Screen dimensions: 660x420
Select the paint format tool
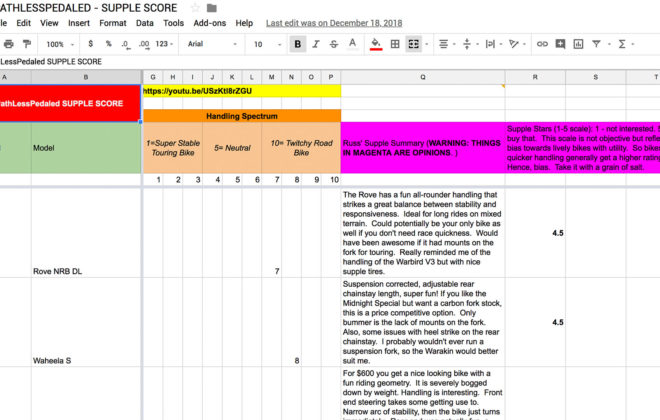pyautogui.click(x=27, y=44)
